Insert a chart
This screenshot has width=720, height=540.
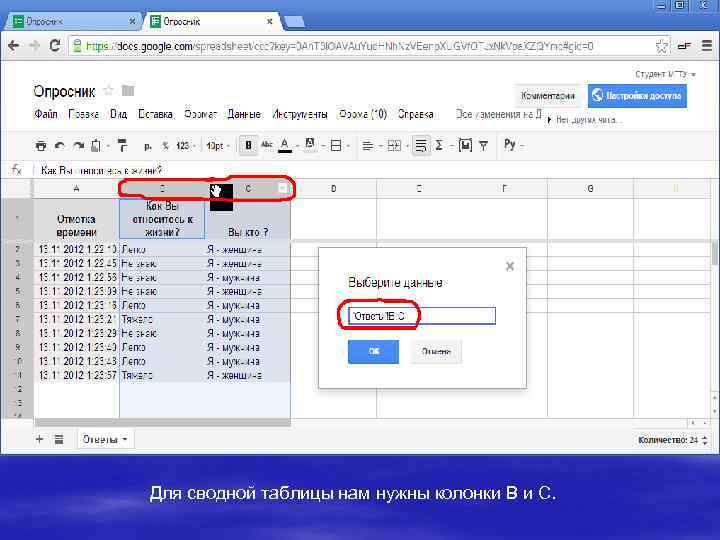465,146
